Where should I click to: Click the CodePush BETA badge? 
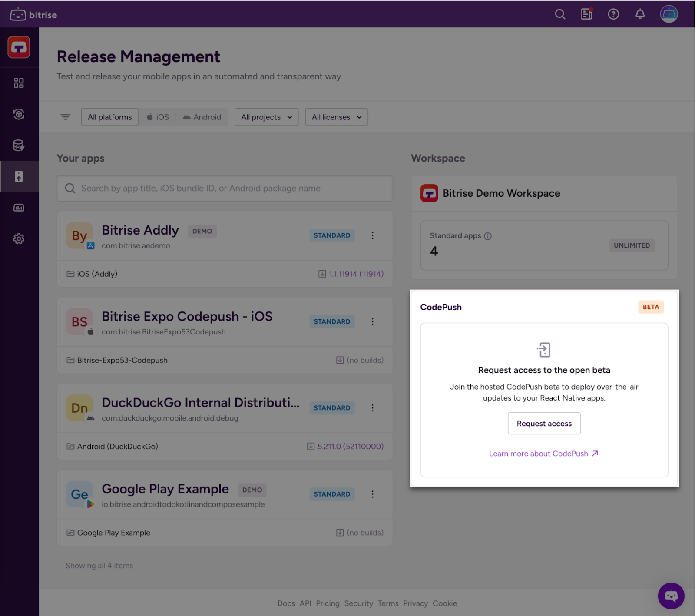pos(651,307)
